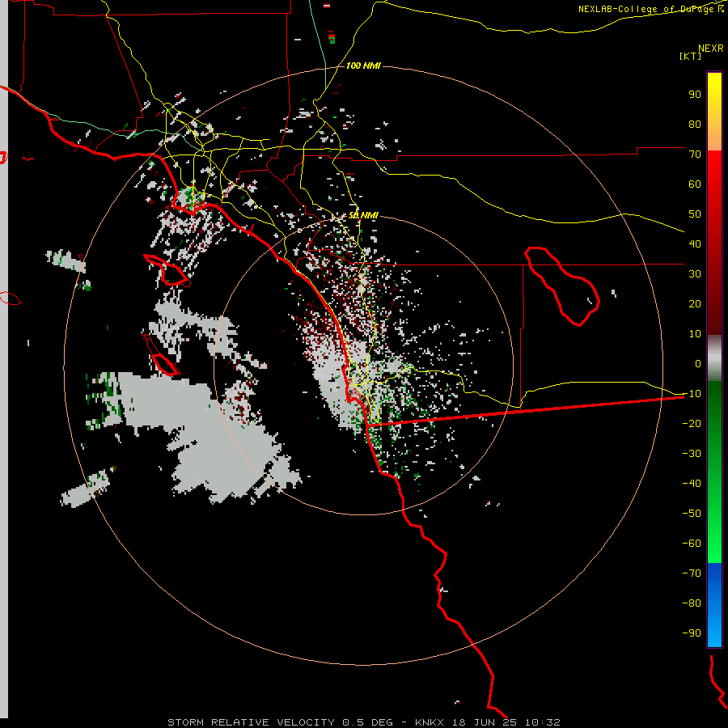
Task: Click the blue bottom segment of color bar
Action: point(714,605)
